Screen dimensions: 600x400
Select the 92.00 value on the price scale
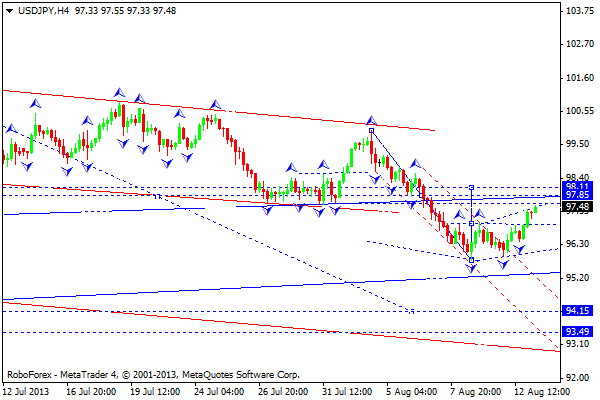[576, 377]
